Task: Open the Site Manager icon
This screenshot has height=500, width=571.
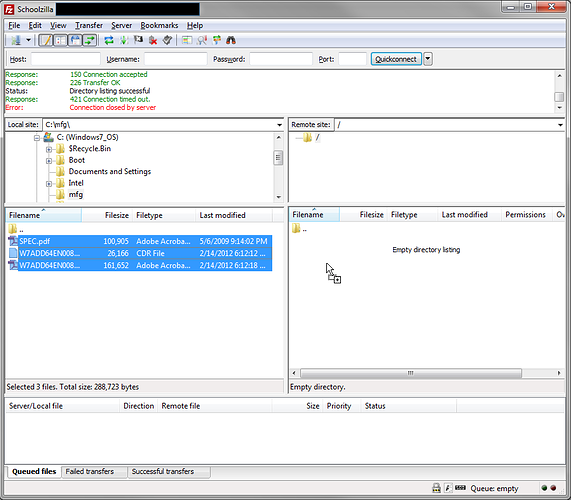Action: tap(16, 40)
